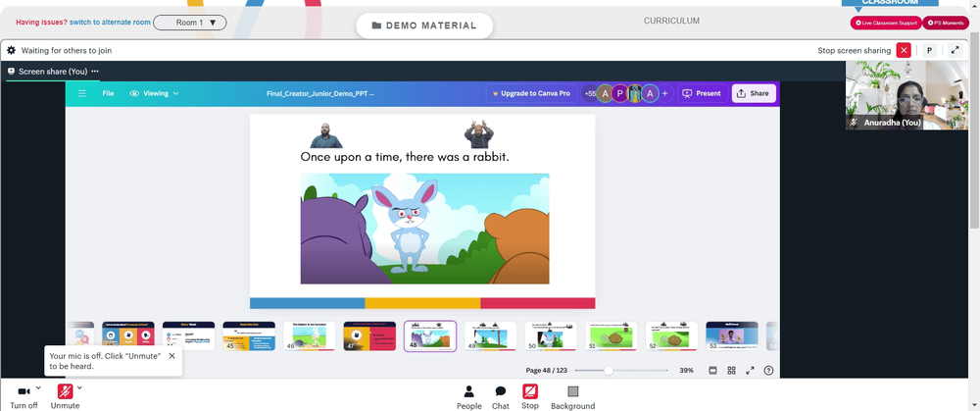Click the Page 48 / 123 indicator

tap(546, 371)
